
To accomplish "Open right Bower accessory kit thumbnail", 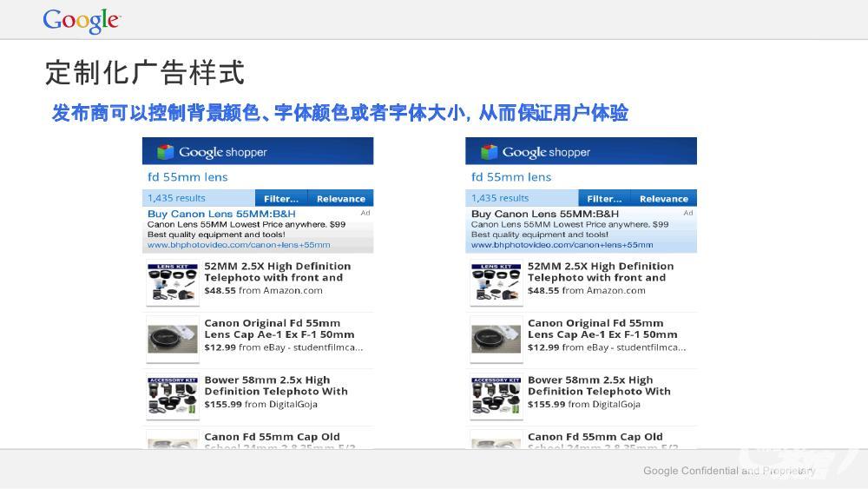I will click(x=496, y=397).
